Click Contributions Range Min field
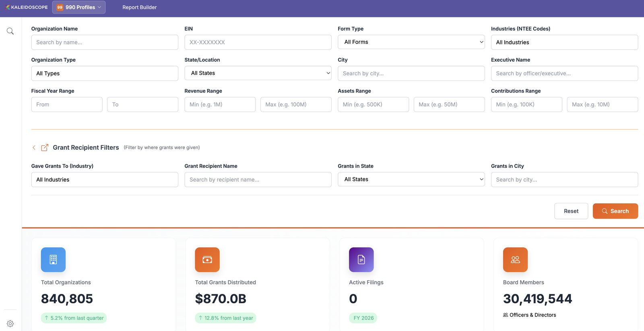This screenshot has height=331, width=644. [x=526, y=104]
